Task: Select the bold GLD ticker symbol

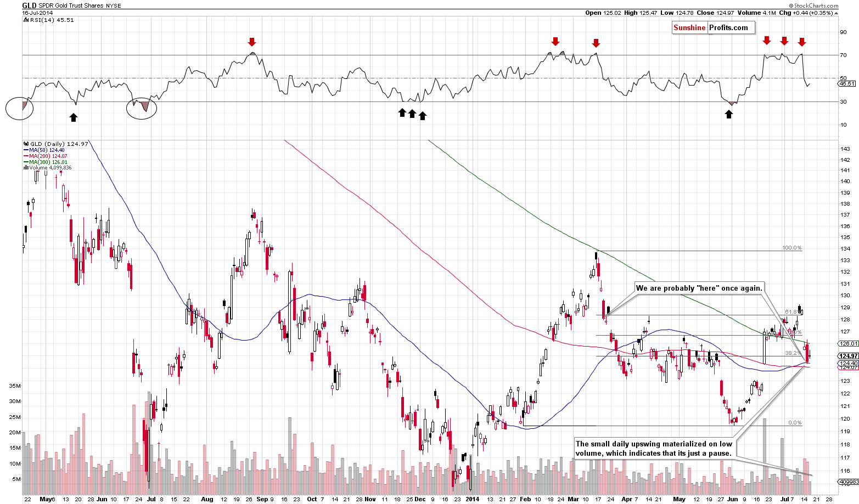Action: pos(29,5)
